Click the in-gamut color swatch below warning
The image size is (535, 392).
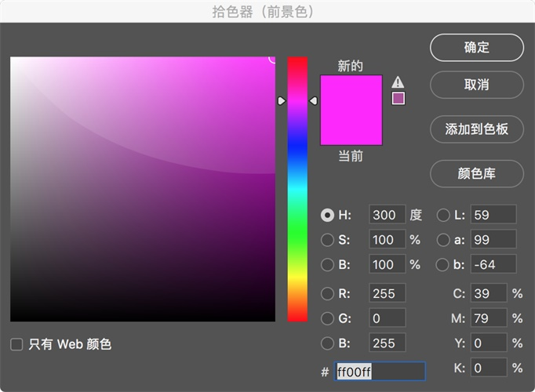[399, 98]
